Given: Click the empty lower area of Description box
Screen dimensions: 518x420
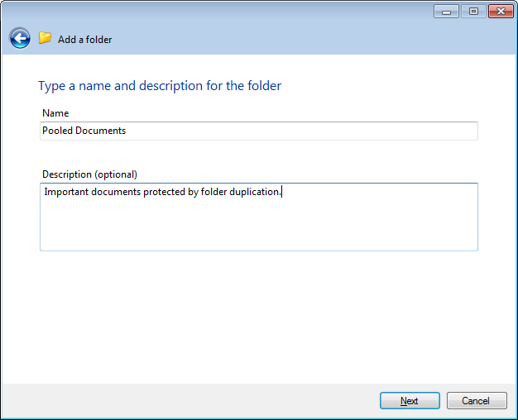Looking at the screenshot, I should [259, 228].
